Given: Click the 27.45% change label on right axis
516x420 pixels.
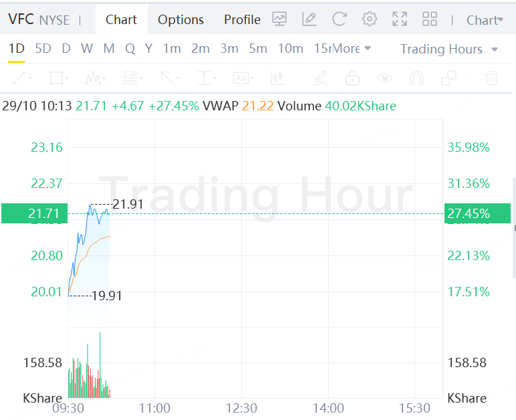Looking at the screenshot, I should tap(477, 213).
